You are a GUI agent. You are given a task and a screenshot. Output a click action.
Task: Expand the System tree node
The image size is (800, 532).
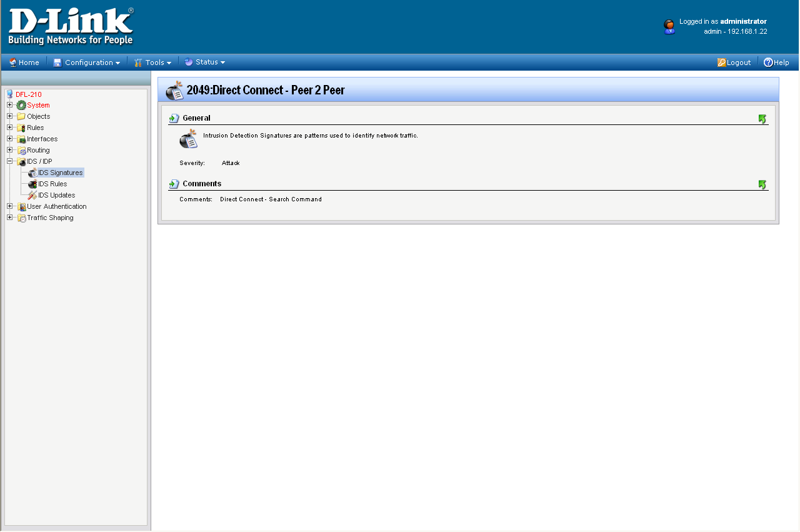tap(10, 105)
